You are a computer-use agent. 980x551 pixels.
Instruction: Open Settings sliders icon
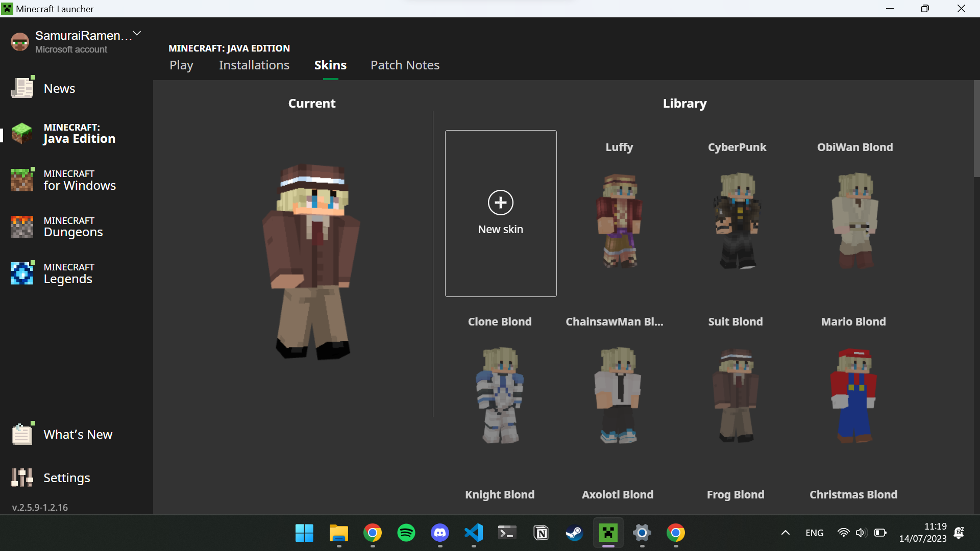point(22,478)
